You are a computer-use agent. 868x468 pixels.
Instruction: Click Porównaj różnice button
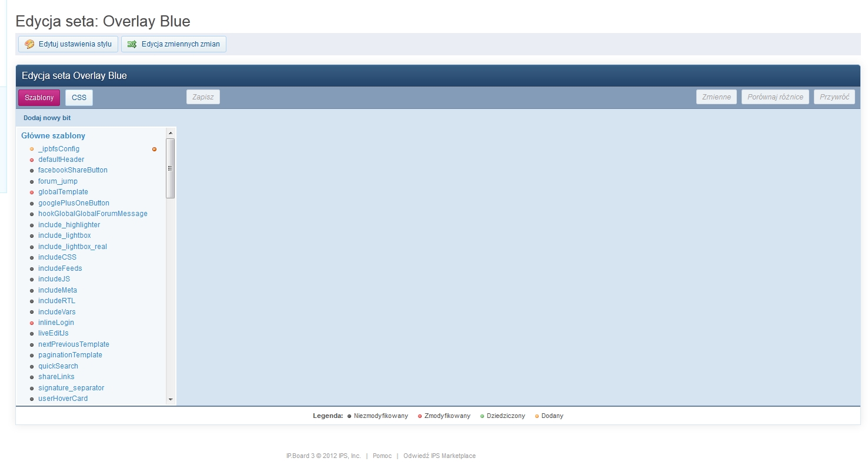click(x=775, y=97)
